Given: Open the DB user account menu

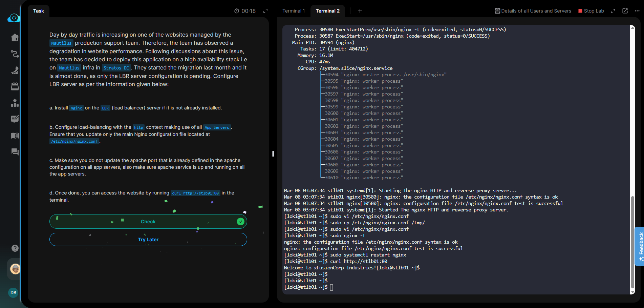Looking at the screenshot, I should click(x=13, y=292).
